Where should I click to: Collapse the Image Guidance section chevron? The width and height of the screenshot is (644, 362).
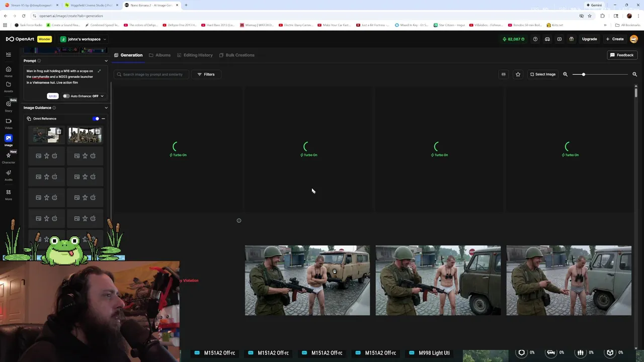[x=106, y=108]
